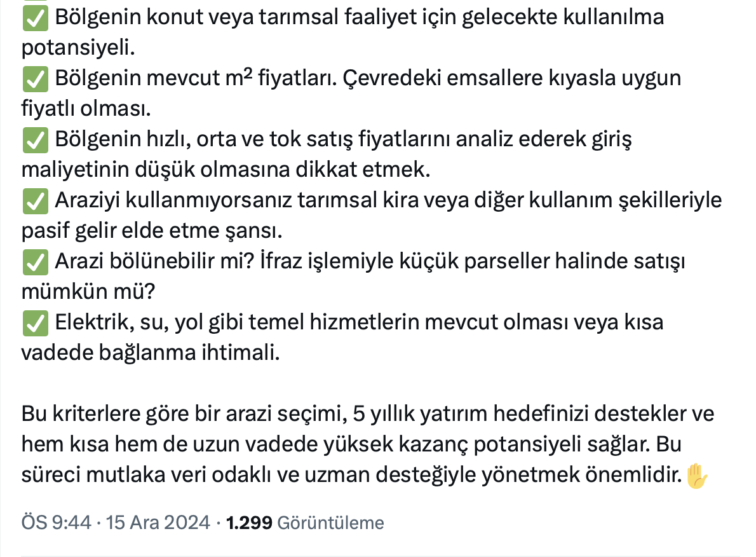Click the line starting 'süreci mutlaka veri odaklı'
This screenshot has width=756, height=557.
[351, 475]
